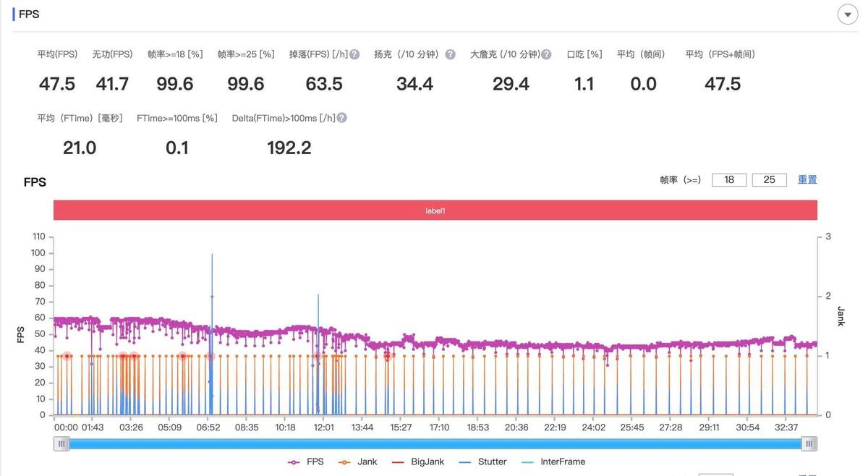Click help icon next to 扬克 (/10 分钟)
The height and width of the screenshot is (476, 868).
click(x=450, y=54)
